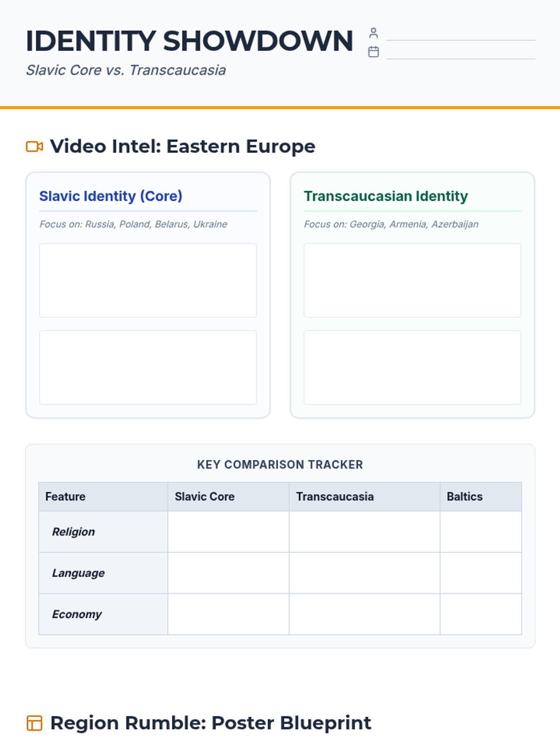Select the Economy cell for Baltics
The width and height of the screenshot is (560, 747).
pos(481,614)
